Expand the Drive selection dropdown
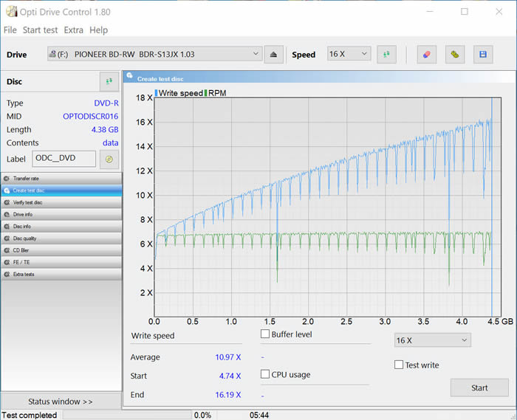The image size is (517, 420). point(155,54)
